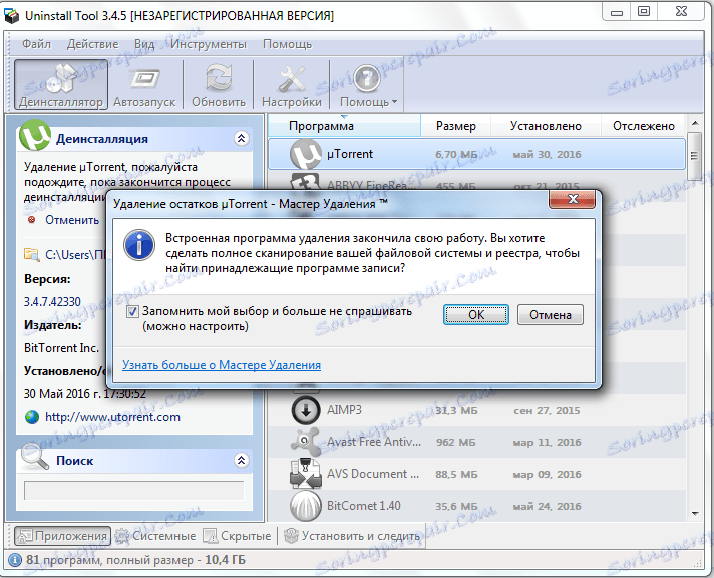Image resolution: width=714 pixels, height=578 pixels.
Task: Open the Помощь menu in menu bar
Action: [x=287, y=44]
